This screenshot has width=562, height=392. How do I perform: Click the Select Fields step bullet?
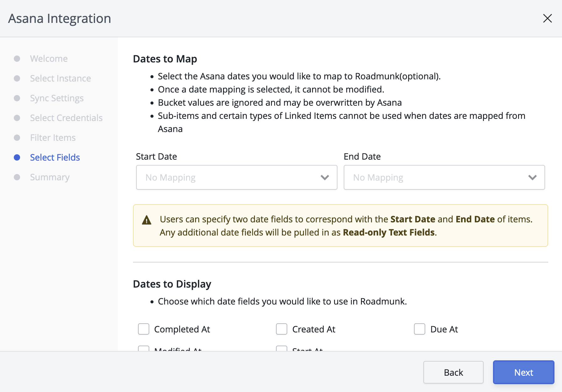pyautogui.click(x=17, y=157)
